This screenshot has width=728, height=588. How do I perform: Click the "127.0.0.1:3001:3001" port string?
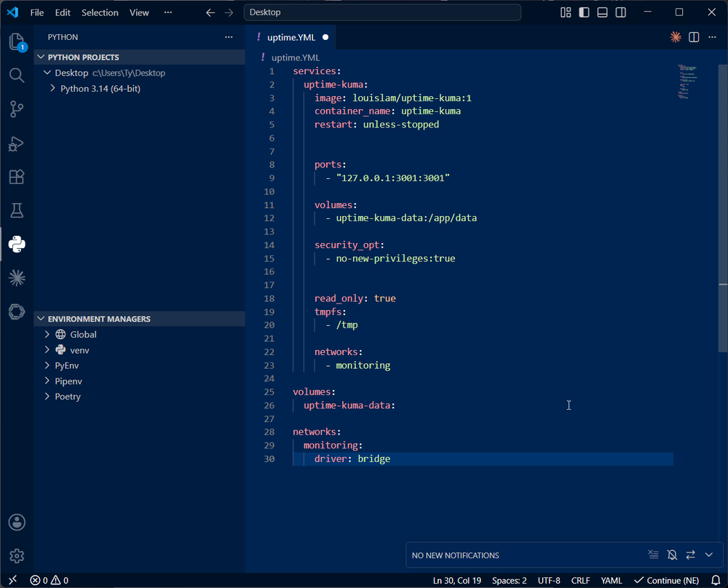coord(393,178)
